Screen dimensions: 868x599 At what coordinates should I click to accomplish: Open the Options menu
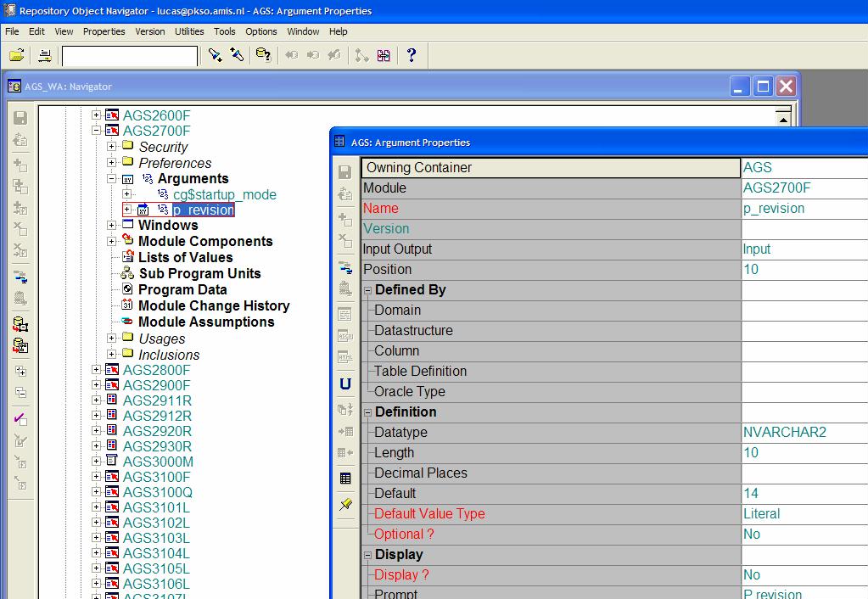point(261,31)
